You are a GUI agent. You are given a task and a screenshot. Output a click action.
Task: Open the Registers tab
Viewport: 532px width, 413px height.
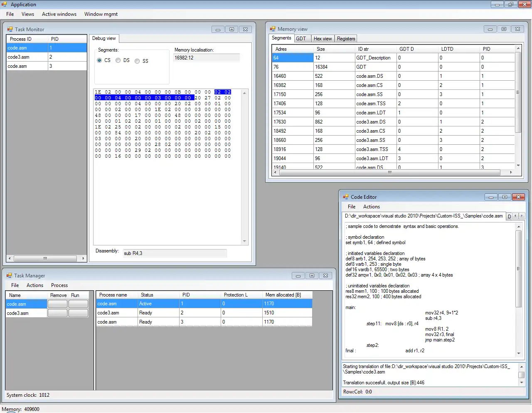pyautogui.click(x=346, y=39)
